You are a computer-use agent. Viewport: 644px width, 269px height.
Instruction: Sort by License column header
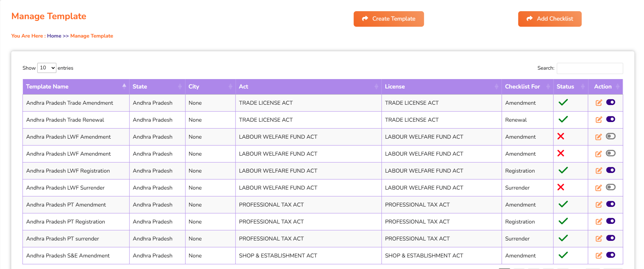click(442, 87)
